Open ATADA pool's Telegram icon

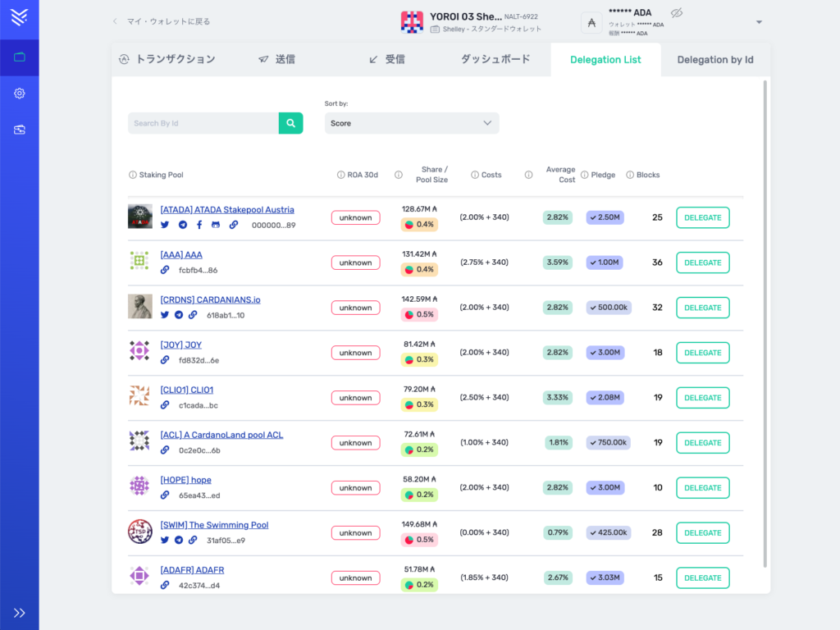(x=182, y=225)
